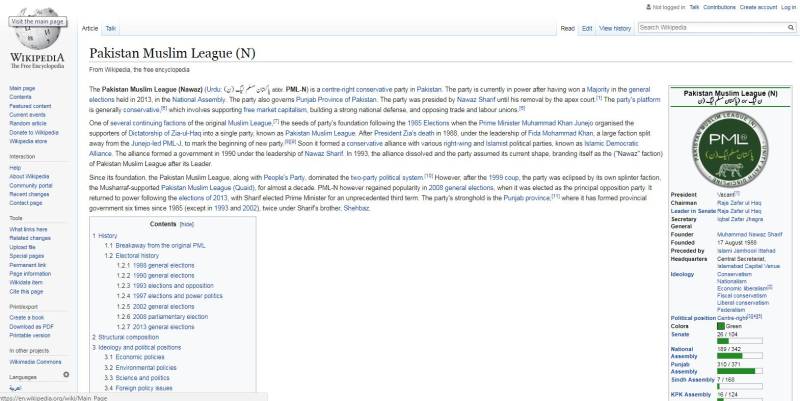Open Contributions link in top bar
The width and height of the screenshot is (800, 401).
point(719,7)
